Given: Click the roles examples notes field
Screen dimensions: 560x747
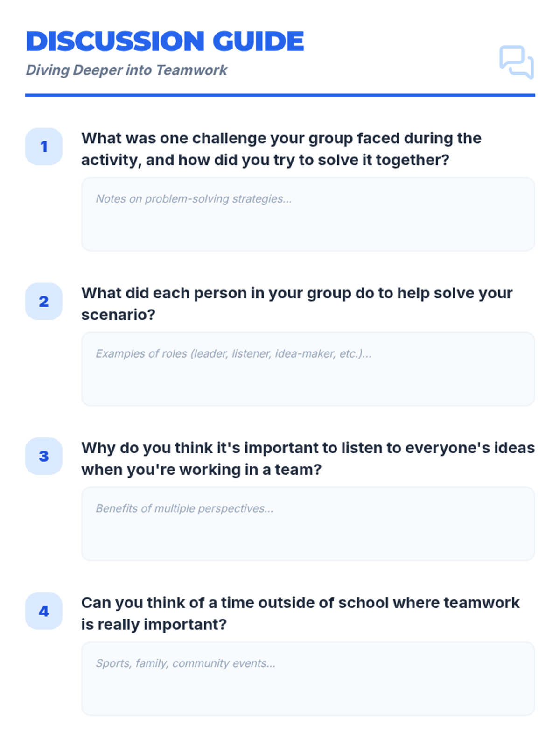Looking at the screenshot, I should [x=308, y=369].
